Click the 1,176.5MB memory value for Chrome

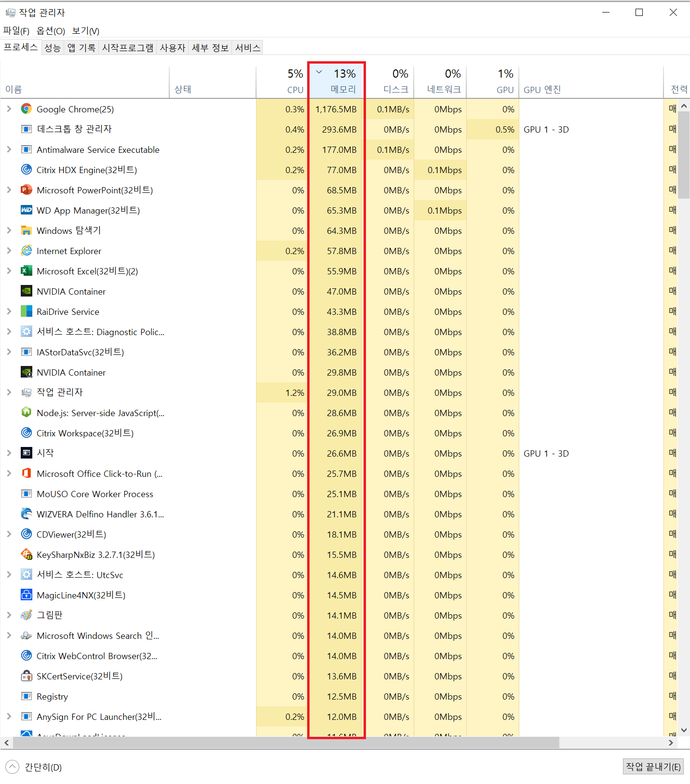[x=336, y=109]
